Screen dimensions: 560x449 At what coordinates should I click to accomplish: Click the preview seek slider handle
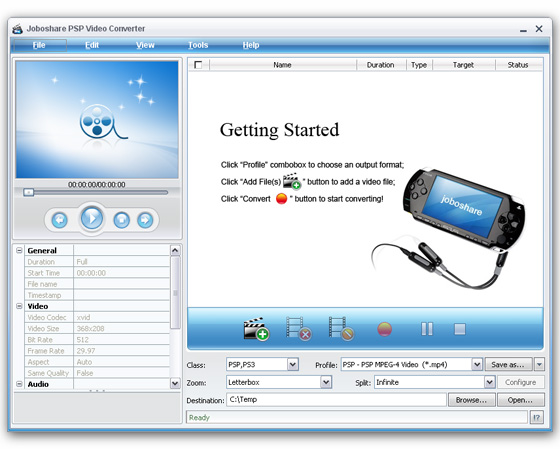pyautogui.click(x=28, y=193)
